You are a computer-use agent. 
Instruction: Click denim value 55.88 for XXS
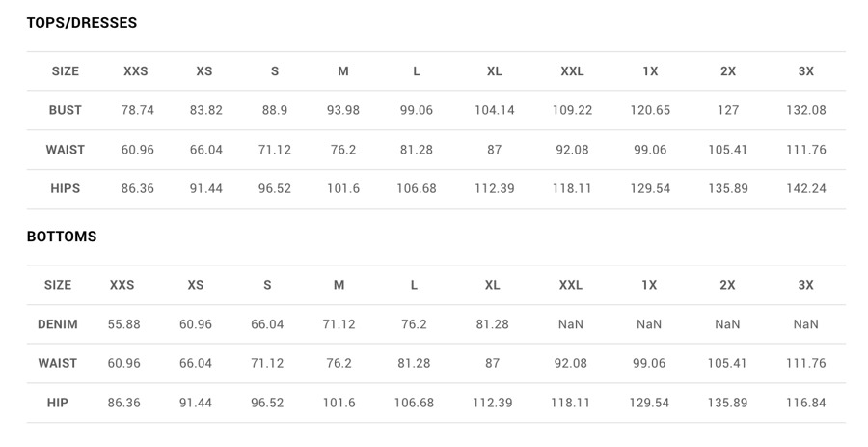point(123,324)
